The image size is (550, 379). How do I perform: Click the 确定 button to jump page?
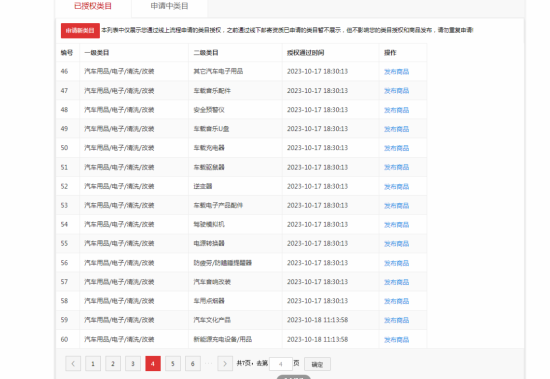[x=317, y=364]
